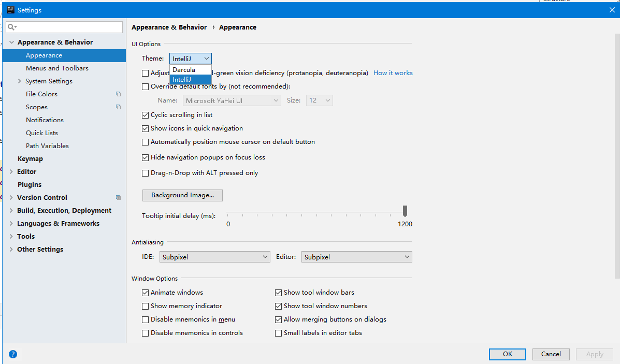Image resolution: width=620 pixels, height=364 pixels.
Task: Toggle Hide navigation popups on focus loss
Action: click(x=145, y=157)
